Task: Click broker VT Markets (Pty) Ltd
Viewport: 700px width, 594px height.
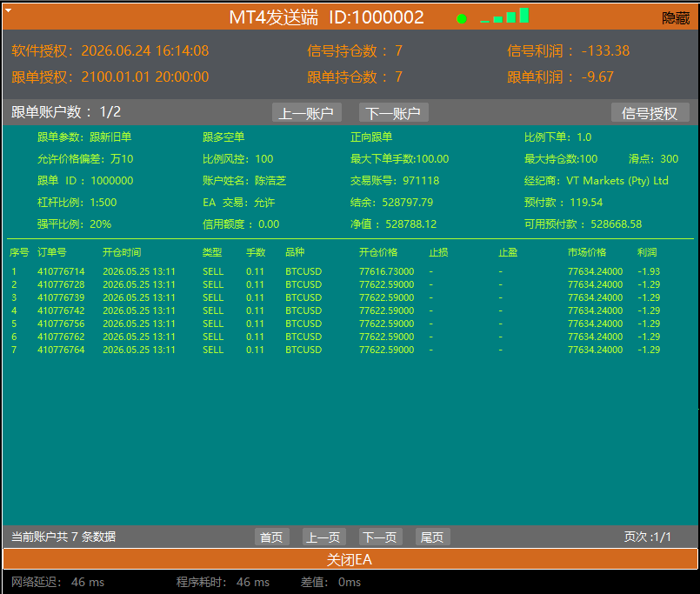Action: tap(617, 181)
